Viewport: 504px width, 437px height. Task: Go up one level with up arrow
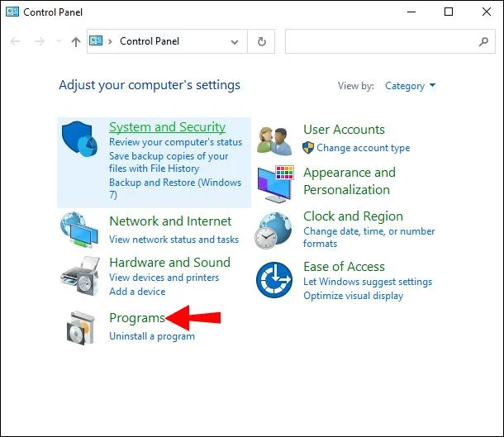coord(76,41)
